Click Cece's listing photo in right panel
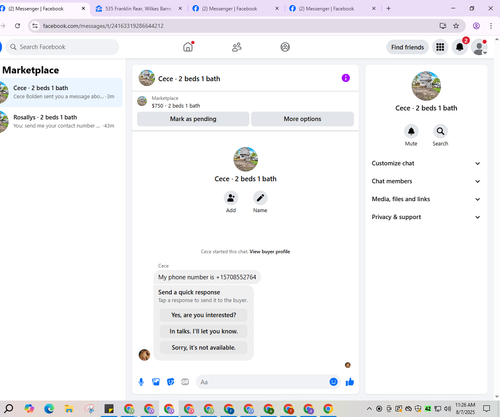Screen dimensions: 500x417 [x=426, y=86]
